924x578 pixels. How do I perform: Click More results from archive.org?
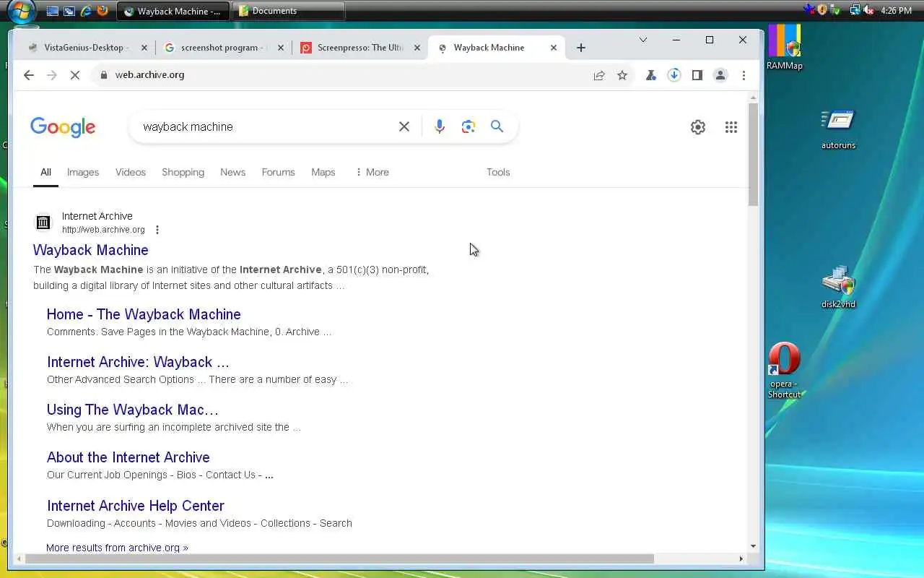pyautogui.click(x=117, y=548)
